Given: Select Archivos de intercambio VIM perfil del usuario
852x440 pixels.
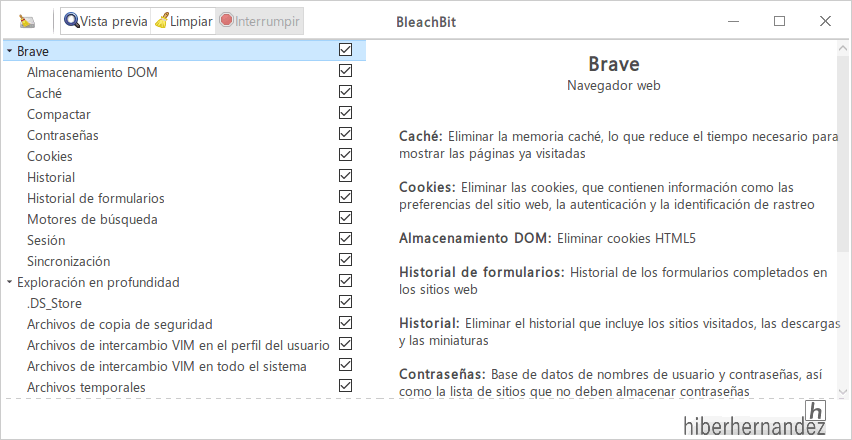Looking at the screenshot, I should click(184, 345).
